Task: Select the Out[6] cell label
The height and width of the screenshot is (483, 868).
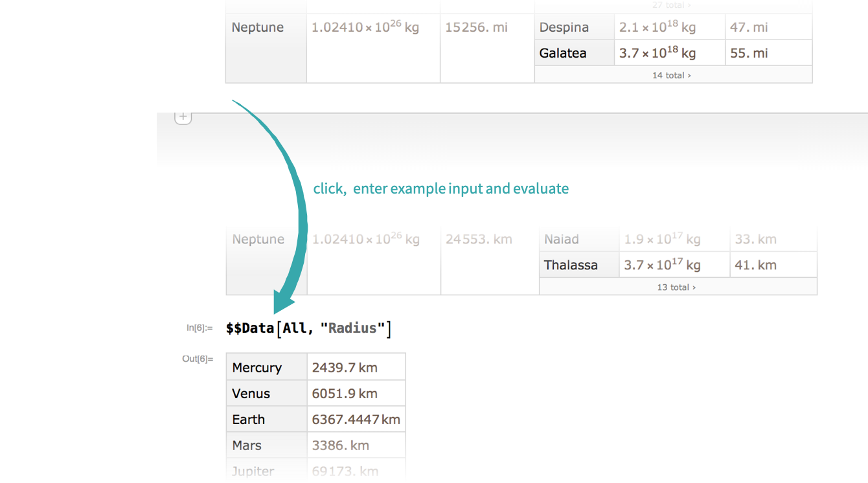Action: (198, 359)
